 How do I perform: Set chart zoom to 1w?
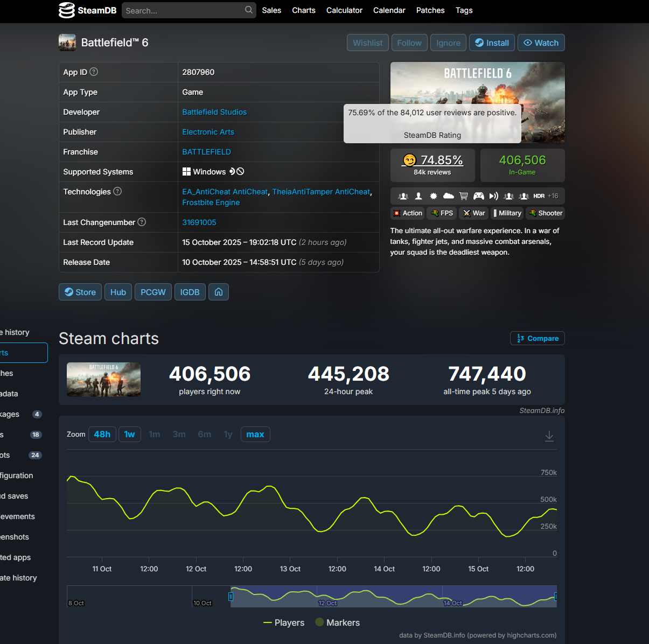[x=130, y=434]
